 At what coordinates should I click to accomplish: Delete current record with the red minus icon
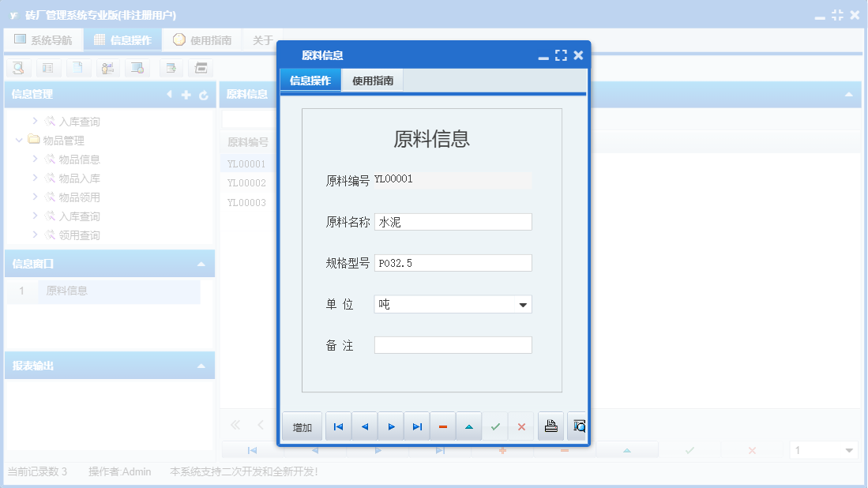(x=443, y=426)
